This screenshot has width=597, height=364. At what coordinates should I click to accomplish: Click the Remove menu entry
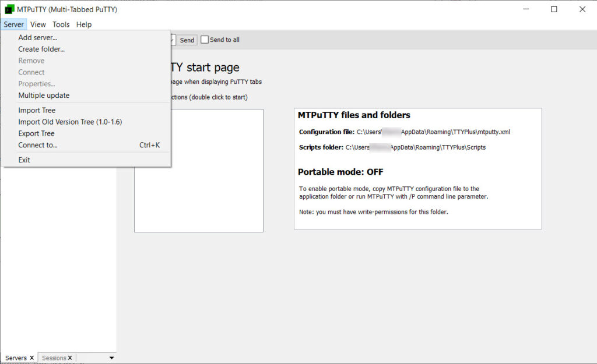(x=86, y=61)
